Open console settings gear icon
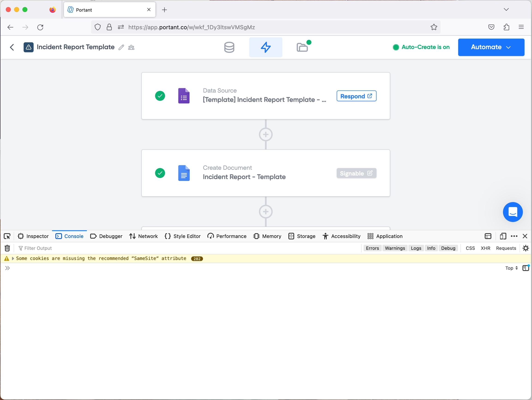Viewport: 532px width, 400px height. click(x=526, y=248)
